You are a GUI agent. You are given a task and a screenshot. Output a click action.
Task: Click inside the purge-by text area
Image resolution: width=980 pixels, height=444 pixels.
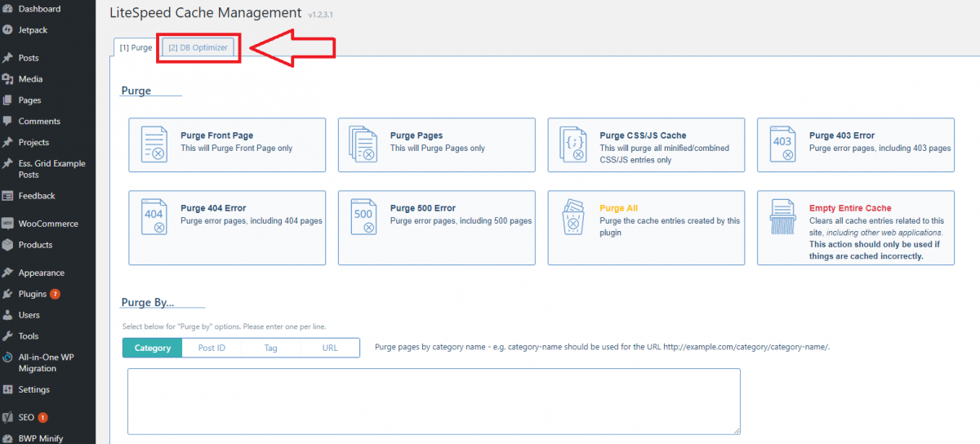coord(433,401)
